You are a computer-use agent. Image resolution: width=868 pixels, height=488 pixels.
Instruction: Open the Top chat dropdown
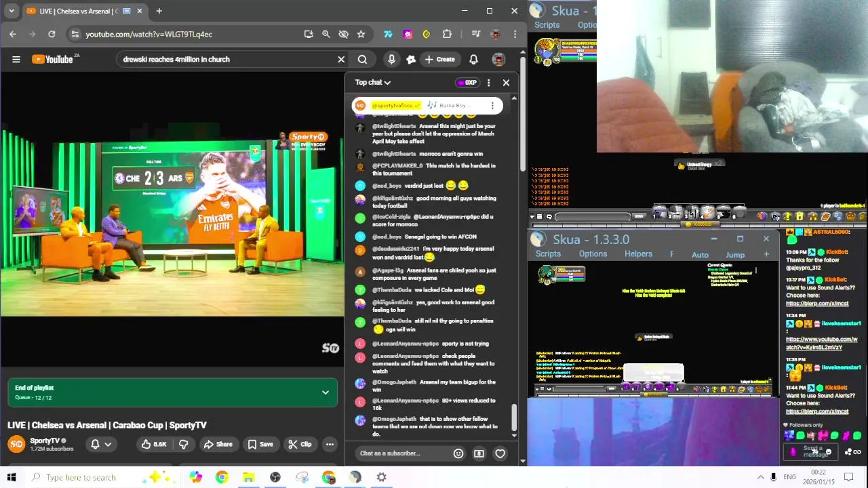click(373, 83)
